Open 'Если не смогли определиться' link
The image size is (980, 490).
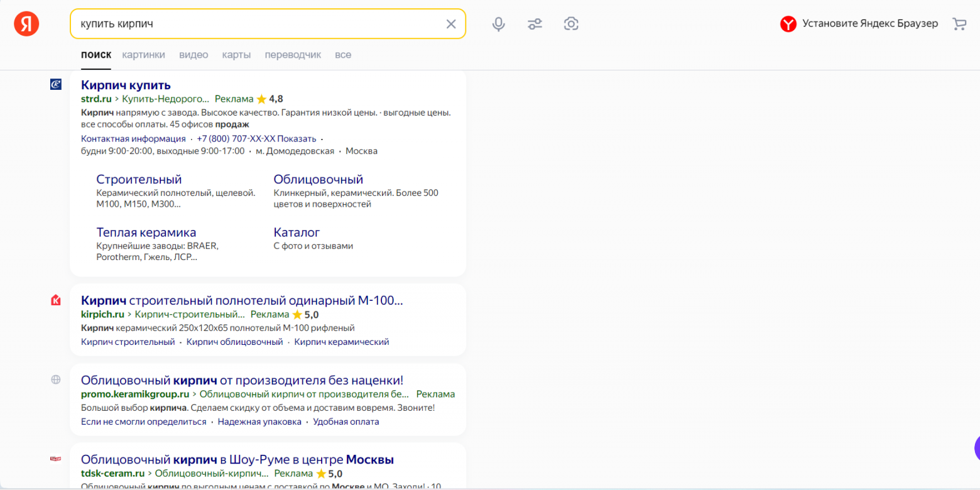tap(144, 422)
